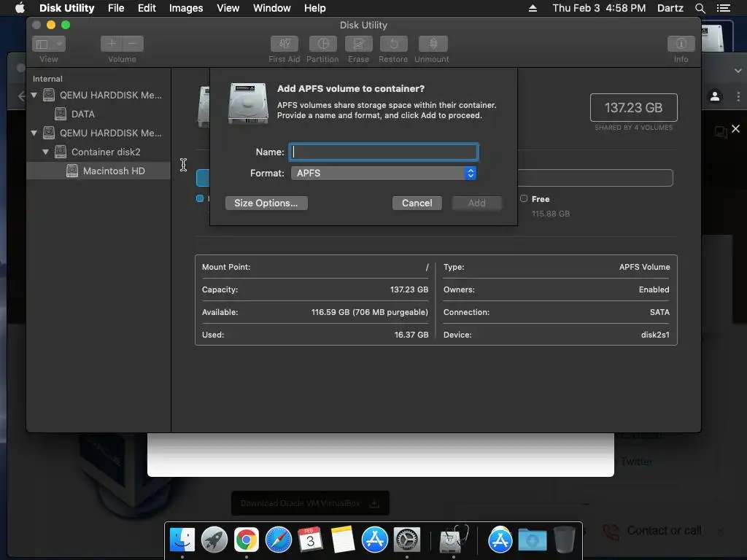Viewport: 747px width, 560px height.
Task: Add a volume with the plus button
Action: tap(112, 44)
